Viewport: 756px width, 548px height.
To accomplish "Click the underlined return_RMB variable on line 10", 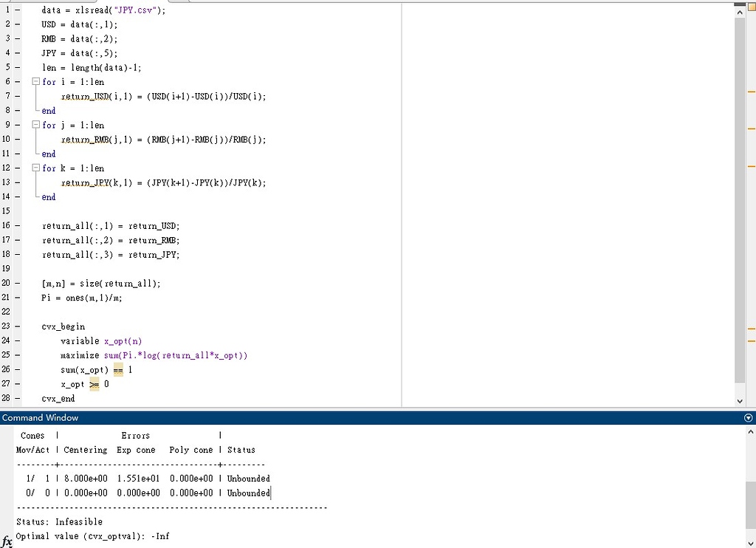I will pos(84,140).
